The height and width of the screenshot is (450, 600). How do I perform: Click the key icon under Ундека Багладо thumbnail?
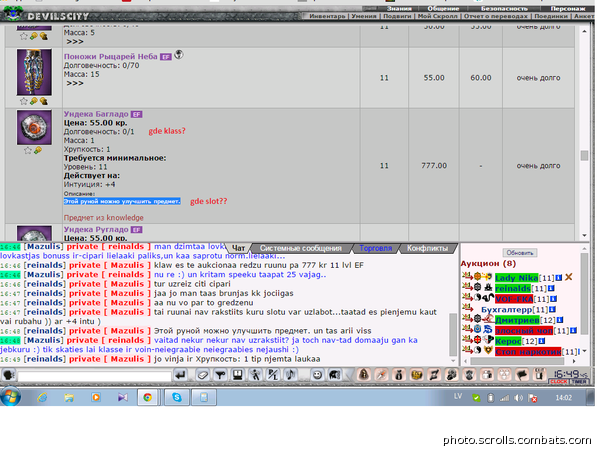tap(38, 150)
